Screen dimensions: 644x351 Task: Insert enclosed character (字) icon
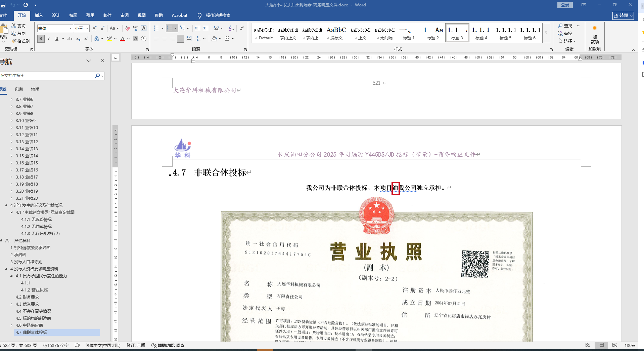point(144,39)
